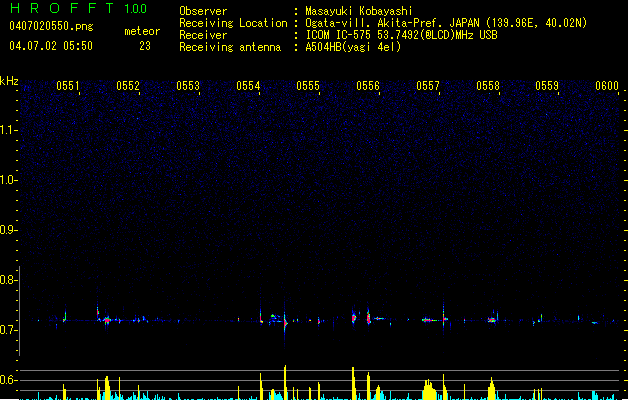Click the tallest yellow intensity peak near 0554

click(x=285, y=382)
